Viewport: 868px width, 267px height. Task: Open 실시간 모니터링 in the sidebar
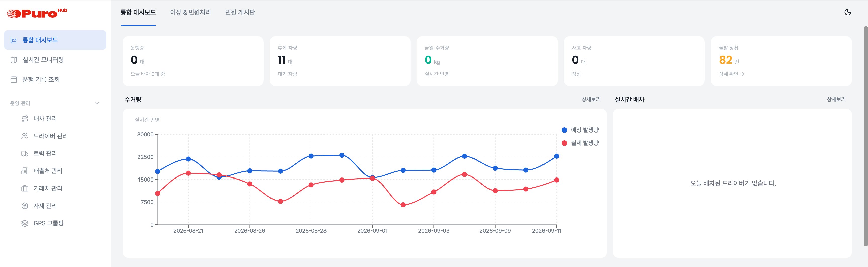[55, 60]
